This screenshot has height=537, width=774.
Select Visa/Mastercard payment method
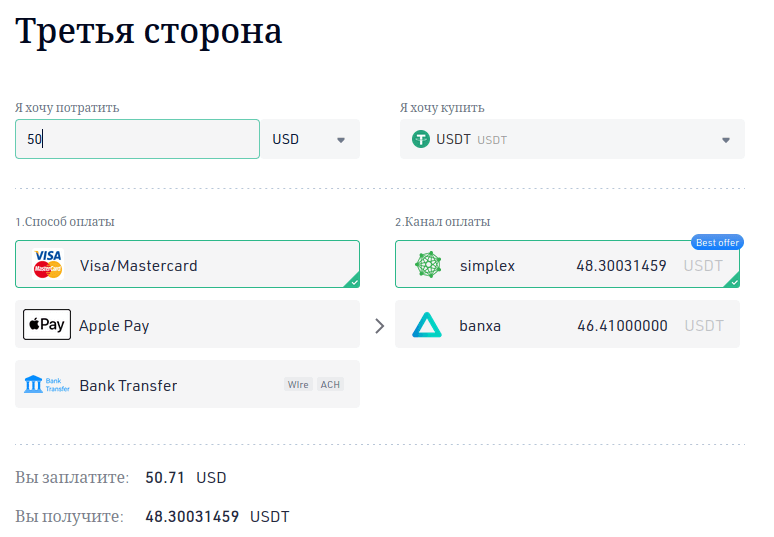187,265
